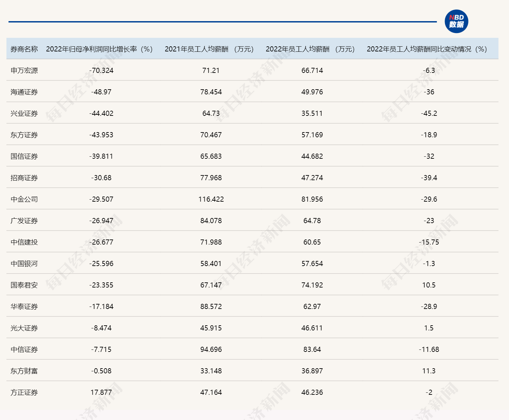Click the 84.078 salary for 广发证券
This screenshot has height=420, width=509.
pos(211,221)
